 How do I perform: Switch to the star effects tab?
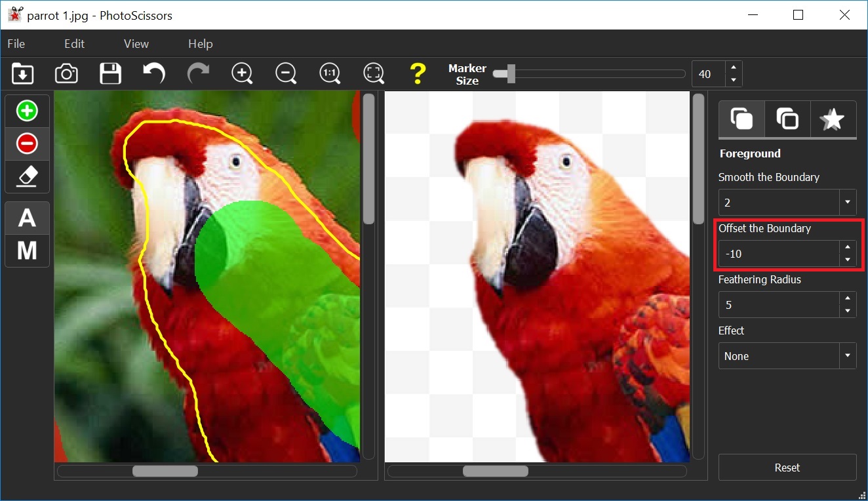pos(833,119)
